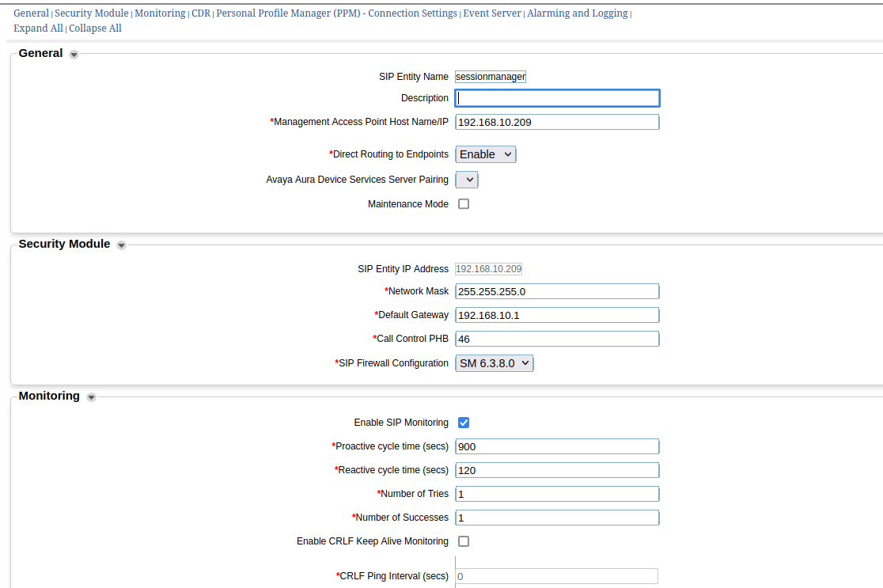883x588 pixels.
Task: Enable the Maintenance Mode checkbox
Action: (x=464, y=204)
